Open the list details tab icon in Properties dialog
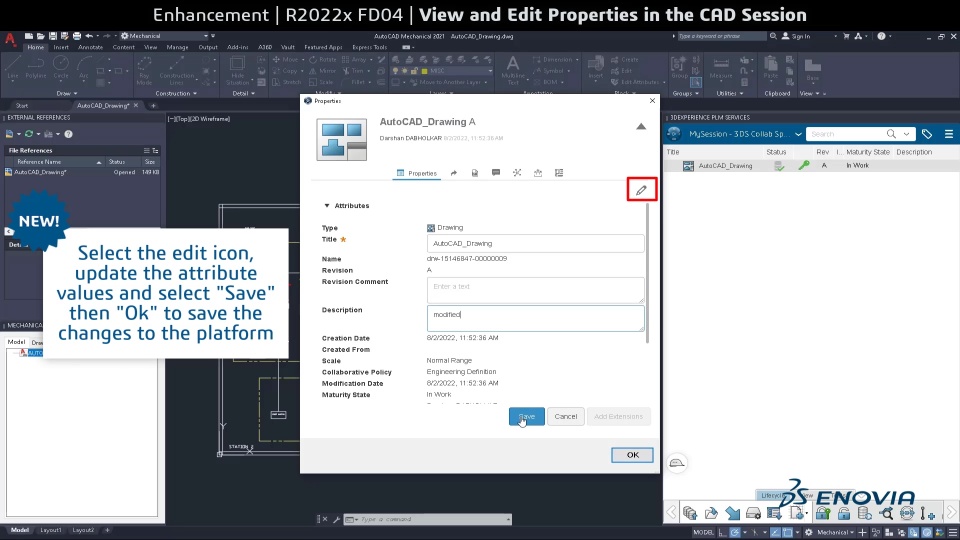 click(559, 173)
